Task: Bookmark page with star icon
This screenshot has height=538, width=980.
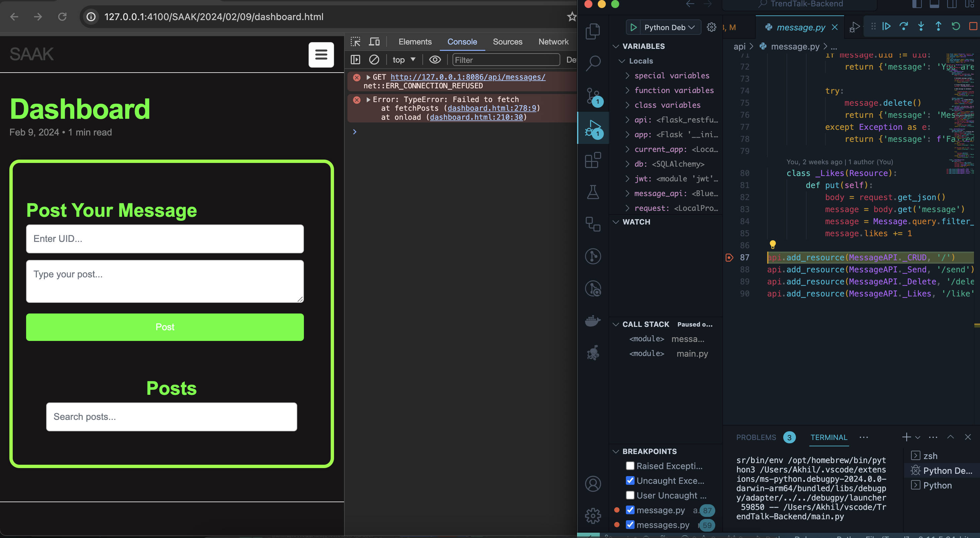Action: (571, 17)
